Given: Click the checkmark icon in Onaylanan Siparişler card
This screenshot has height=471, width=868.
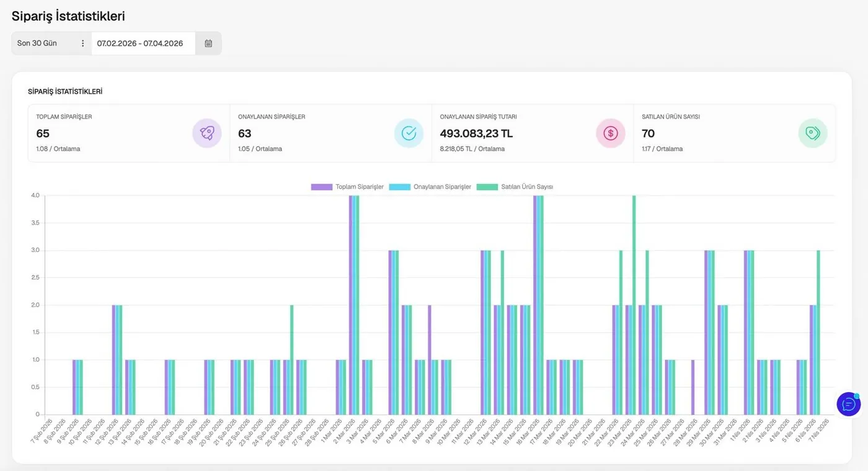Looking at the screenshot, I should 409,133.
